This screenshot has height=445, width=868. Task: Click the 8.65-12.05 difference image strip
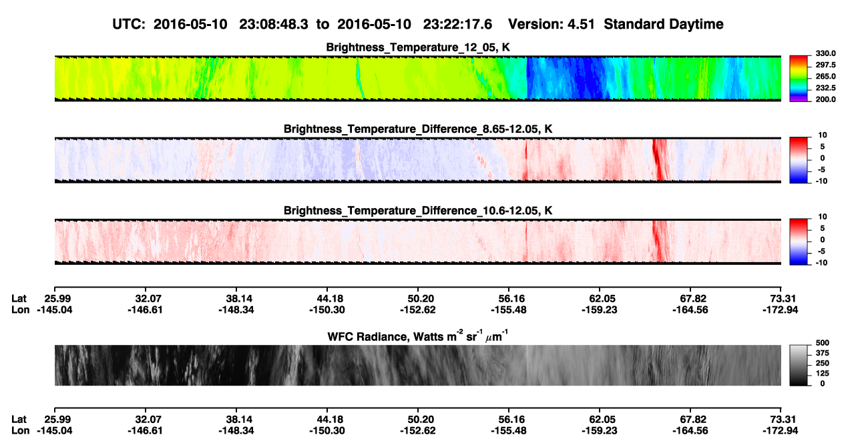(x=418, y=159)
